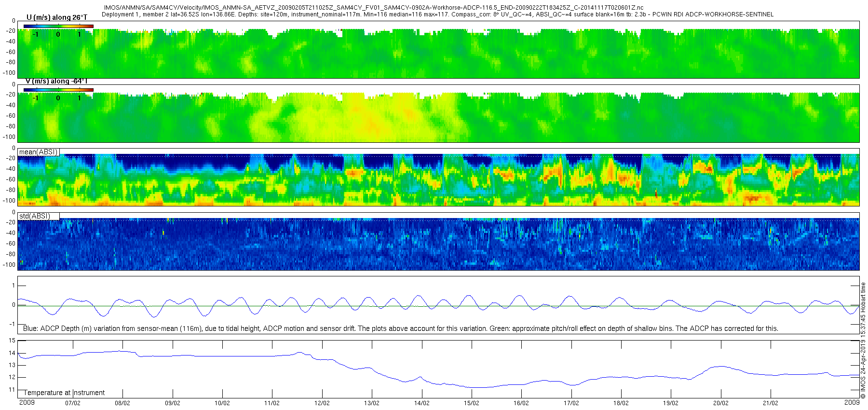Click the 13 tick on the temperature axis
Image resolution: width=868 pixels, height=410 pixels.
[x=12, y=365]
